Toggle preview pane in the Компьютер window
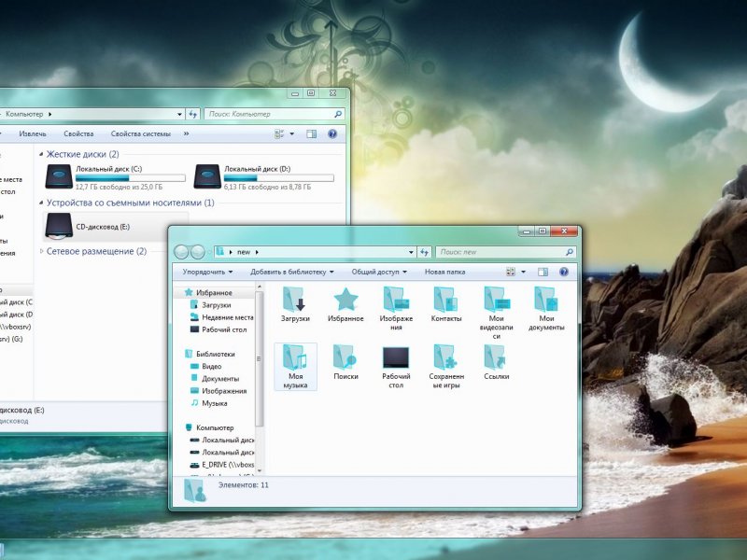 [311, 133]
